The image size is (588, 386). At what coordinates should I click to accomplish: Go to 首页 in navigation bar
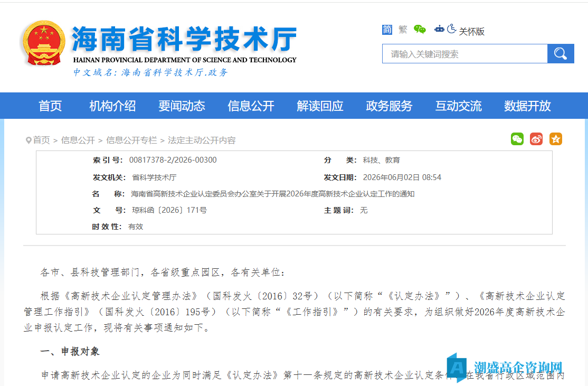tap(50, 106)
